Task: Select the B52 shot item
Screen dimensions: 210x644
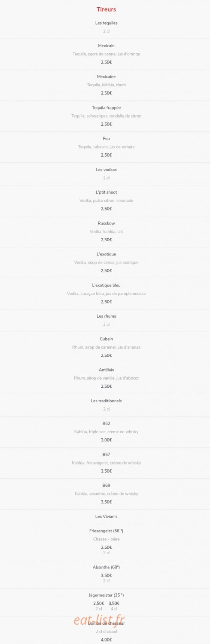Action: coord(106,423)
